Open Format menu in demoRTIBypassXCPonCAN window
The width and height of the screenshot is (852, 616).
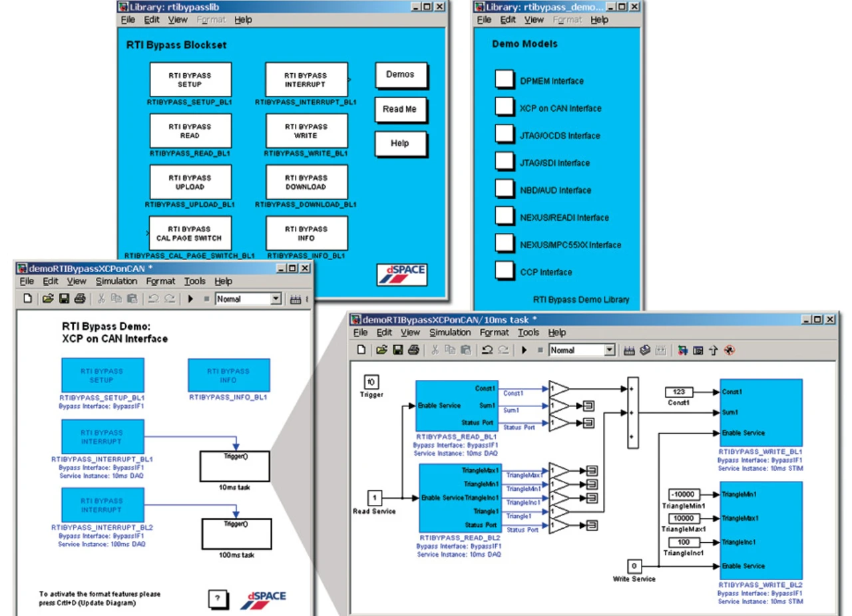click(160, 281)
